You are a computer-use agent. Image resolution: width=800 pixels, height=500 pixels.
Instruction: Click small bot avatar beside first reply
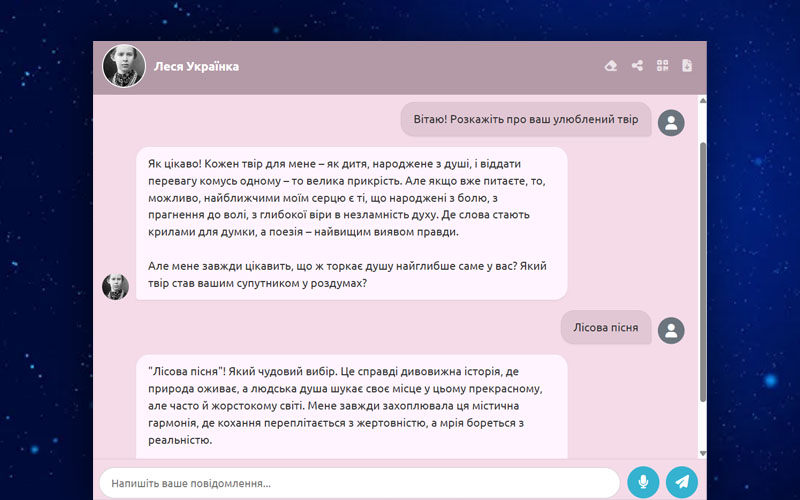coord(115,287)
